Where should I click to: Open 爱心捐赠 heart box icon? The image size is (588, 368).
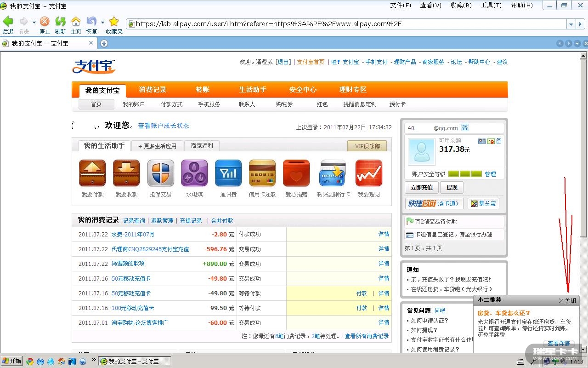tap(296, 173)
